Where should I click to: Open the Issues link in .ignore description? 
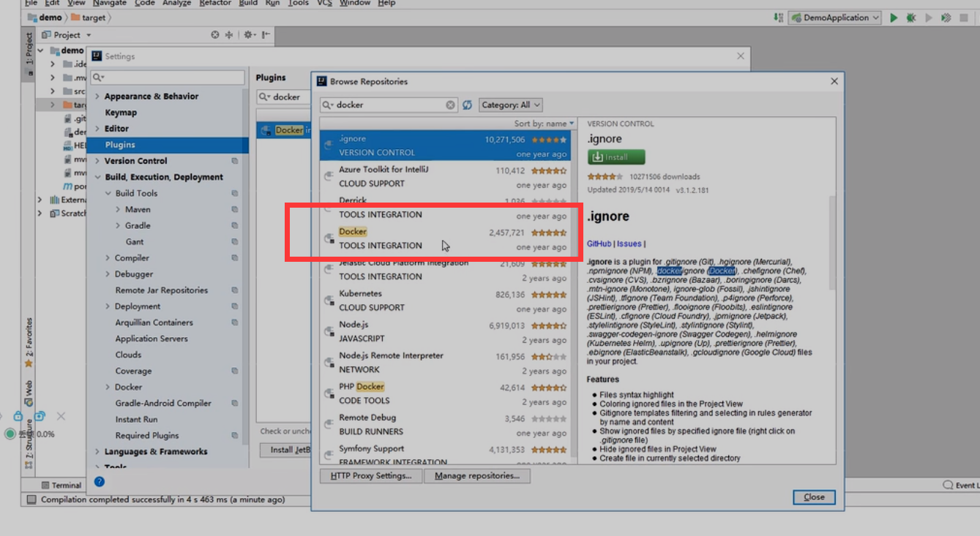(629, 244)
